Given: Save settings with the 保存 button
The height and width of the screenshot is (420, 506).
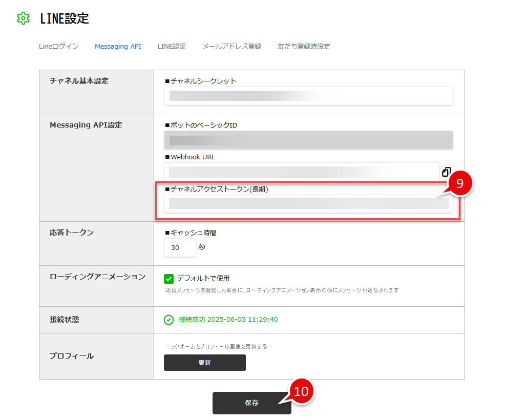Looking at the screenshot, I should (x=251, y=403).
